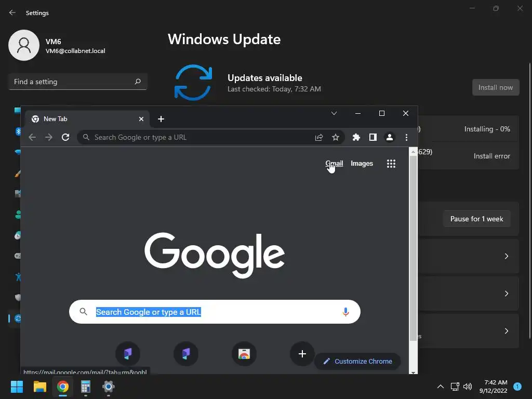532x399 pixels.
Task: Show hidden system tray icons
Action: tap(441, 387)
